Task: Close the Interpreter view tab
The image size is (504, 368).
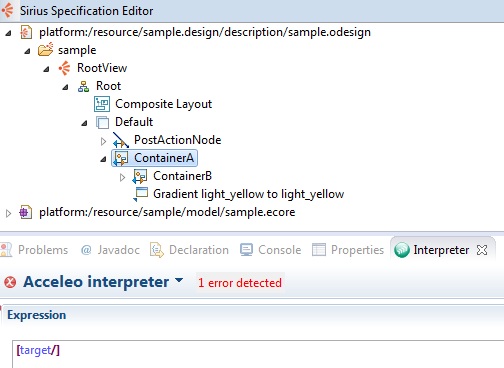Action: tap(482, 250)
